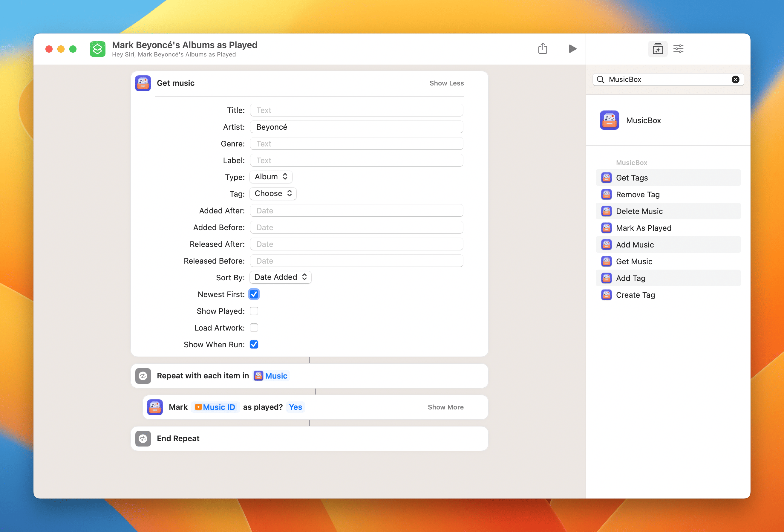Click the shortcut title Mark Beyoncé's Albums as Played
This screenshot has width=784, height=532.
point(185,45)
